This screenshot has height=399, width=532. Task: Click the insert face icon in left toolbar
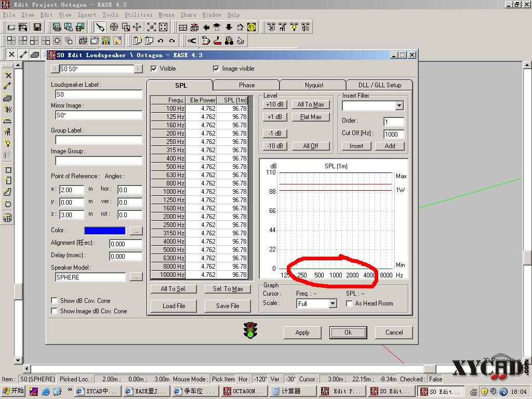(x=7, y=98)
